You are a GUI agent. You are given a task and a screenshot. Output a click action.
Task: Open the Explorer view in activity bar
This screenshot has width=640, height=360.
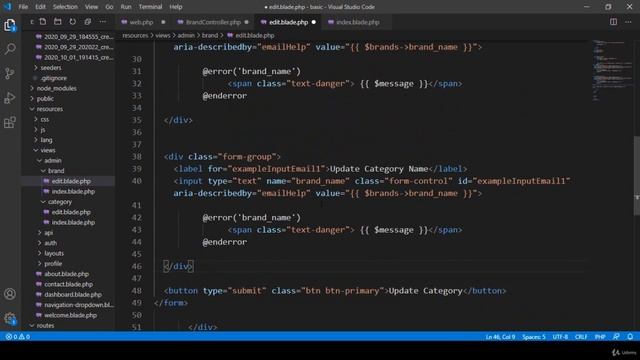coord(10,25)
